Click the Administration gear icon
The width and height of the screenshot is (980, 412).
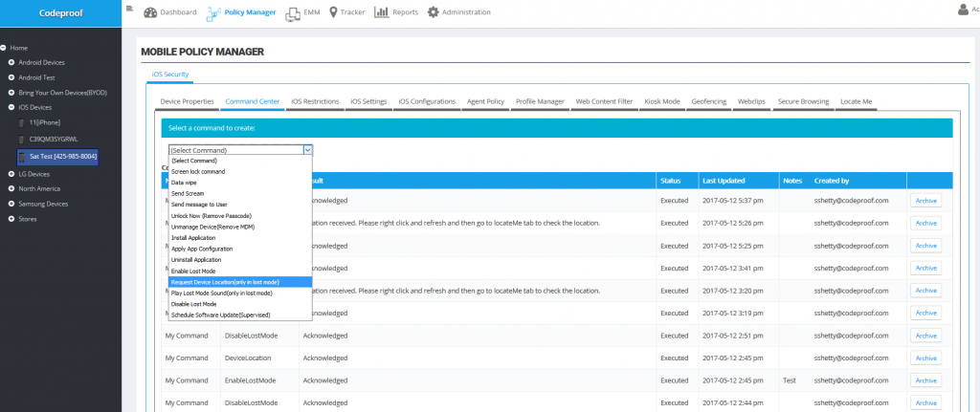tap(434, 11)
